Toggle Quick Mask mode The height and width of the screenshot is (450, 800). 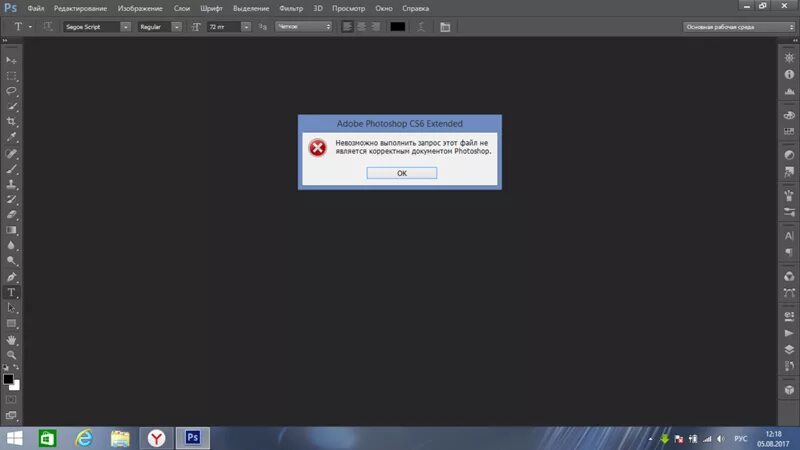(x=11, y=400)
